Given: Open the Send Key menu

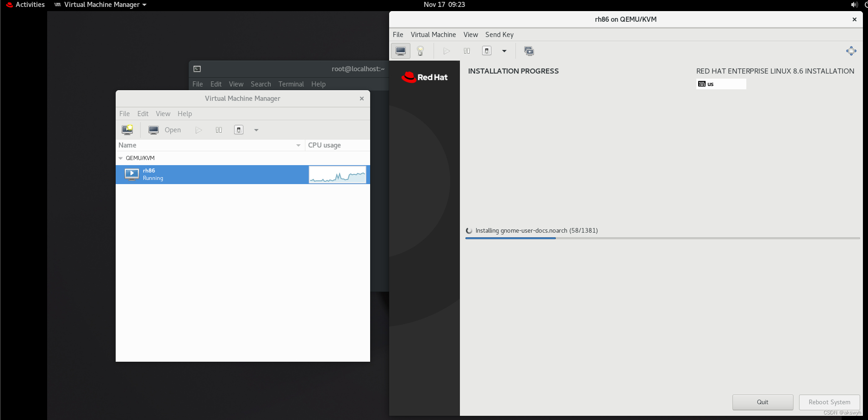Looking at the screenshot, I should [x=499, y=35].
